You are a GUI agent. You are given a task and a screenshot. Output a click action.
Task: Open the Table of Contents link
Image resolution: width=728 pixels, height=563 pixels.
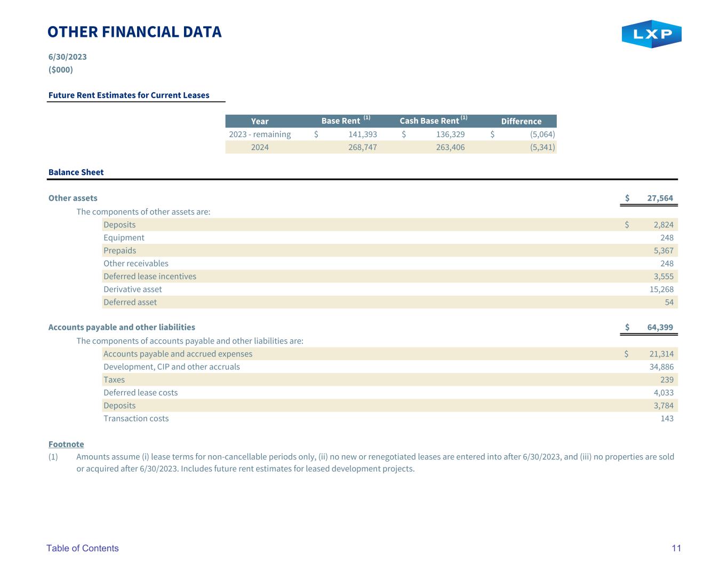coord(83,548)
